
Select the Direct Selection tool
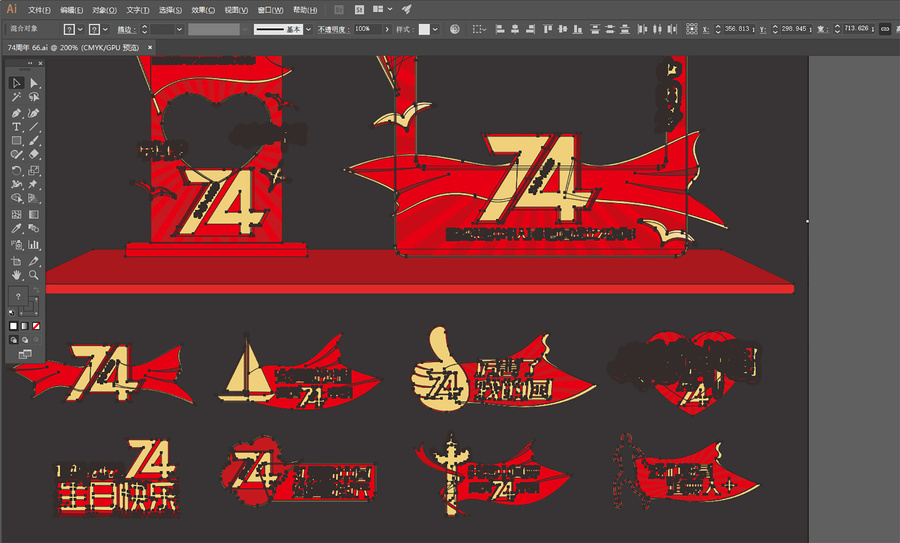pos(34,83)
